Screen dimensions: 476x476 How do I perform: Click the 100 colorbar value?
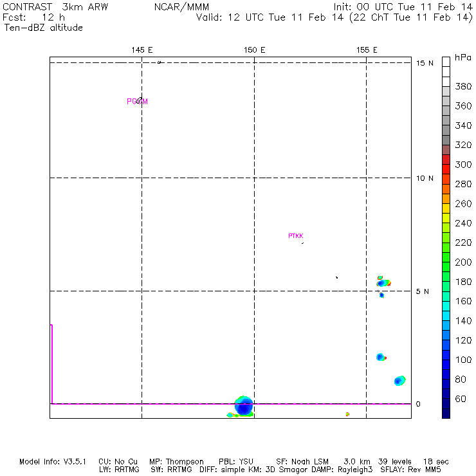pos(463,360)
